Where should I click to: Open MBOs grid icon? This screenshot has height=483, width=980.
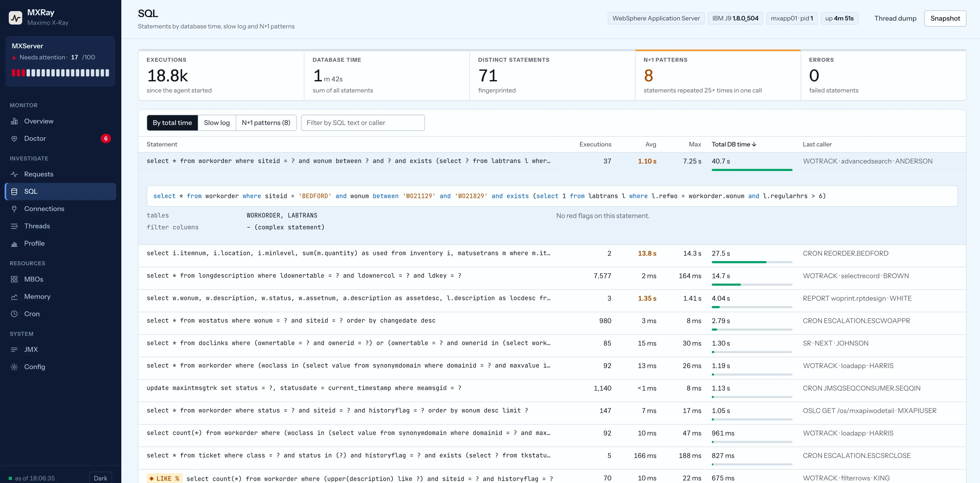[14, 279]
